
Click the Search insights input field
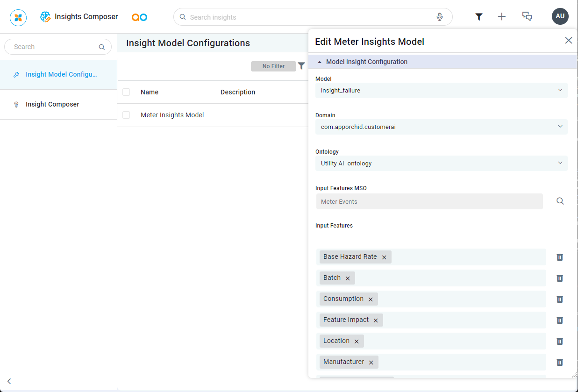[x=308, y=17]
